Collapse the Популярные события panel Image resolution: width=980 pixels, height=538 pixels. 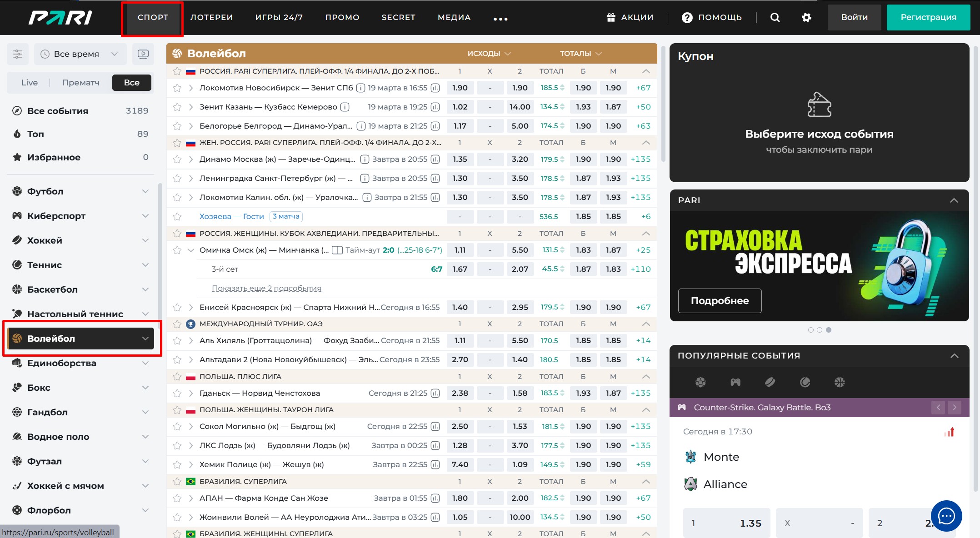coord(954,356)
